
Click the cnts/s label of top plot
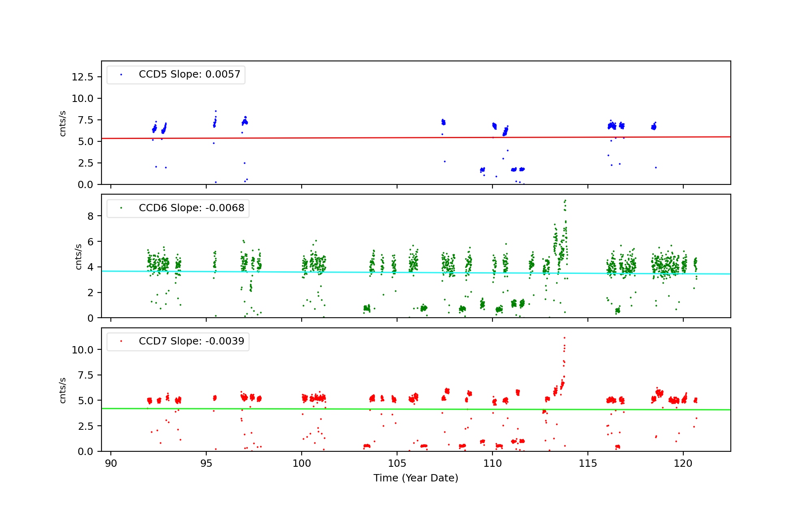coord(63,123)
